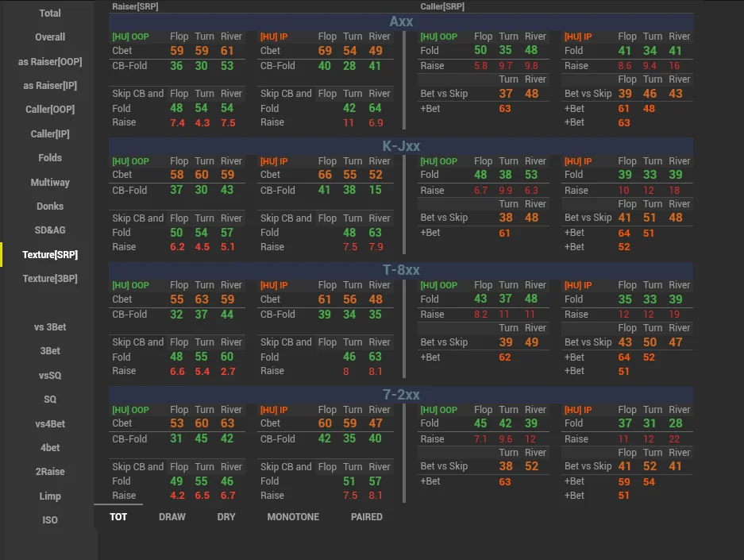The image size is (744, 560).
Task: Click T-8xx HU IP flop Cbet value 61
Action: coord(325,299)
